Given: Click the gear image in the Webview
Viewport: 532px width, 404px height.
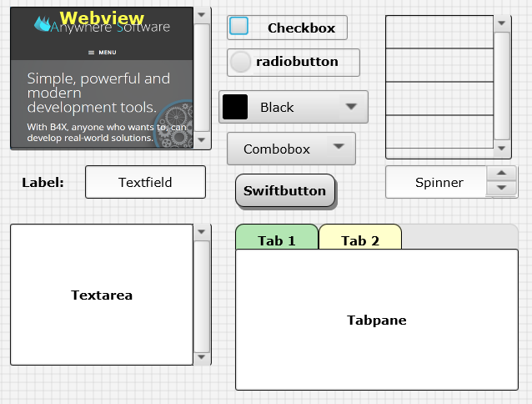Looking at the screenshot, I should (x=173, y=124).
